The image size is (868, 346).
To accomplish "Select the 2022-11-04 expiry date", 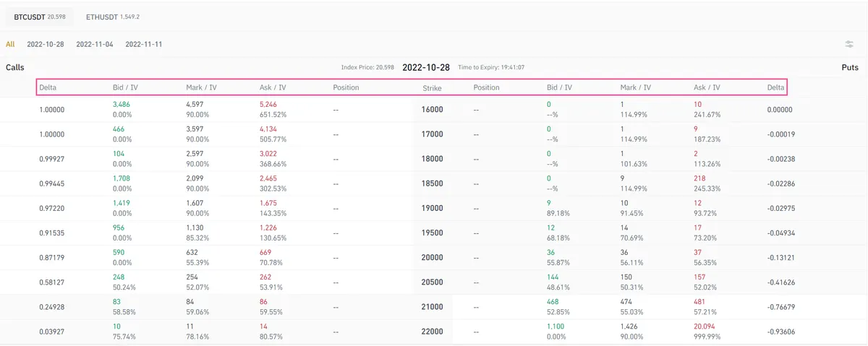I will 95,44.
